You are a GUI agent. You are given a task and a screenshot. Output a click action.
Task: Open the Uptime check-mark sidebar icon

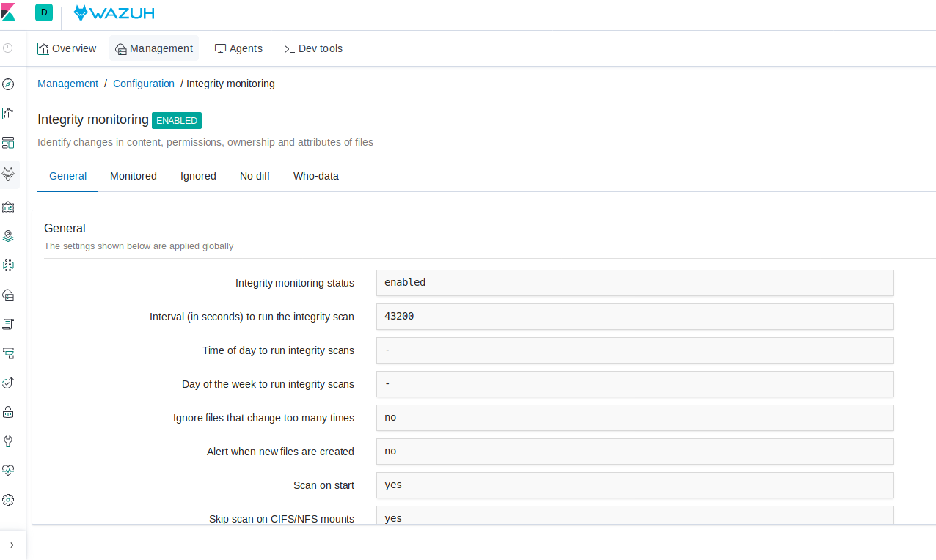(x=8, y=383)
